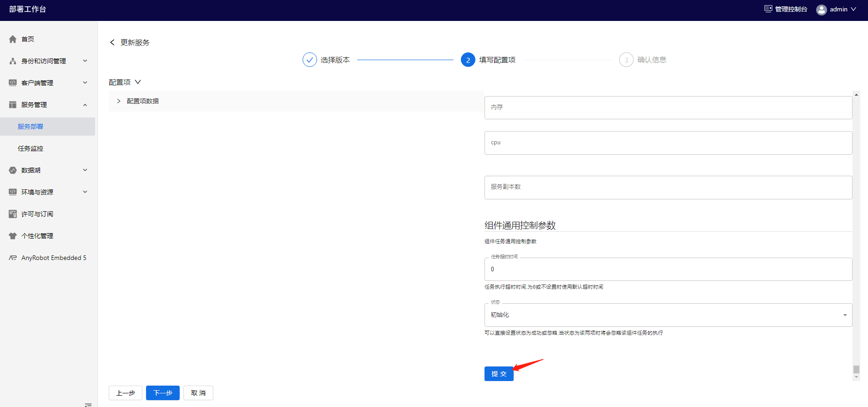Click the 环境与资源 sidebar icon
The width and height of the screenshot is (868, 407).
pos(13,192)
